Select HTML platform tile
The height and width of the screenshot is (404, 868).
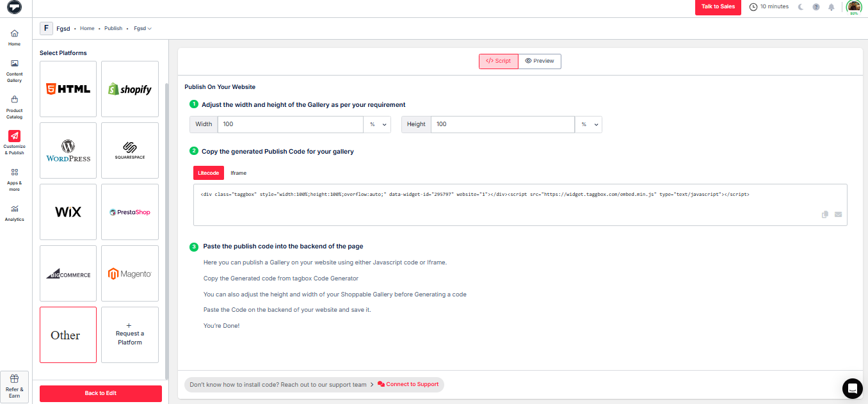[68, 89]
